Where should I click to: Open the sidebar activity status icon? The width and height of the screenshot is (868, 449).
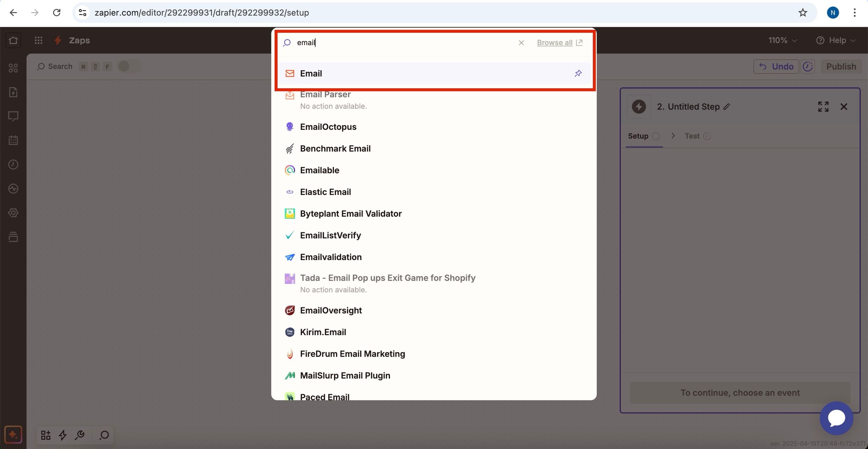(x=13, y=189)
